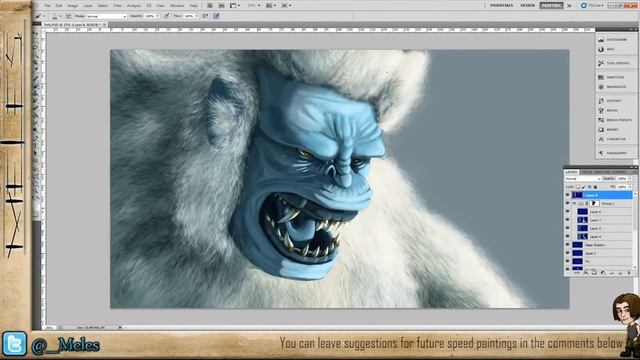Enable pressure control for opacity
Viewport: 640px width, 360px height.
167,16
